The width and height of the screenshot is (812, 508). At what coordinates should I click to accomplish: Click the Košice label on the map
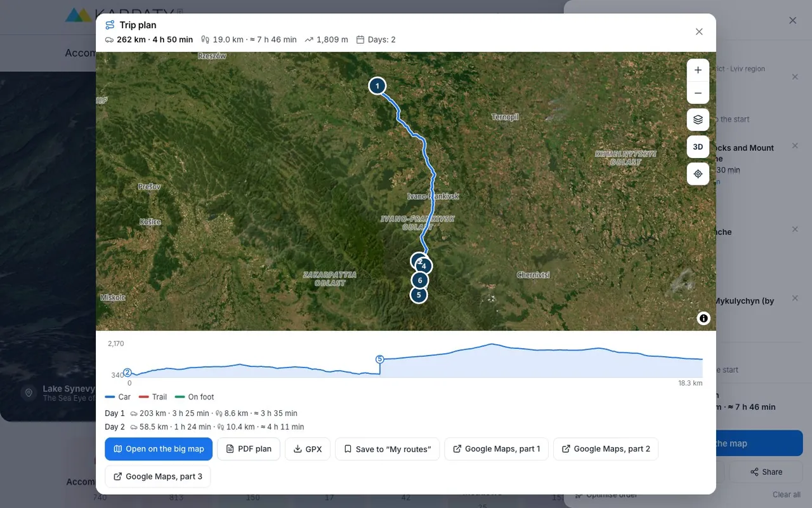click(x=150, y=222)
